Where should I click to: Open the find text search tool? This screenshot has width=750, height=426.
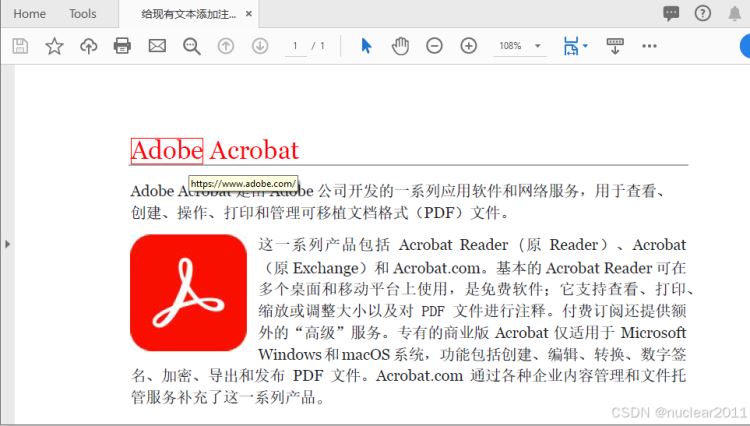coord(191,46)
